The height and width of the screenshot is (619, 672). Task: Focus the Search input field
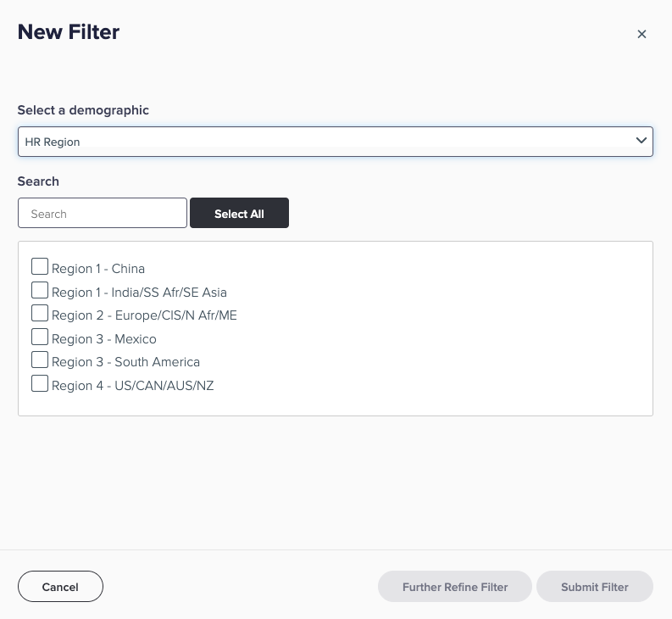[103, 213]
